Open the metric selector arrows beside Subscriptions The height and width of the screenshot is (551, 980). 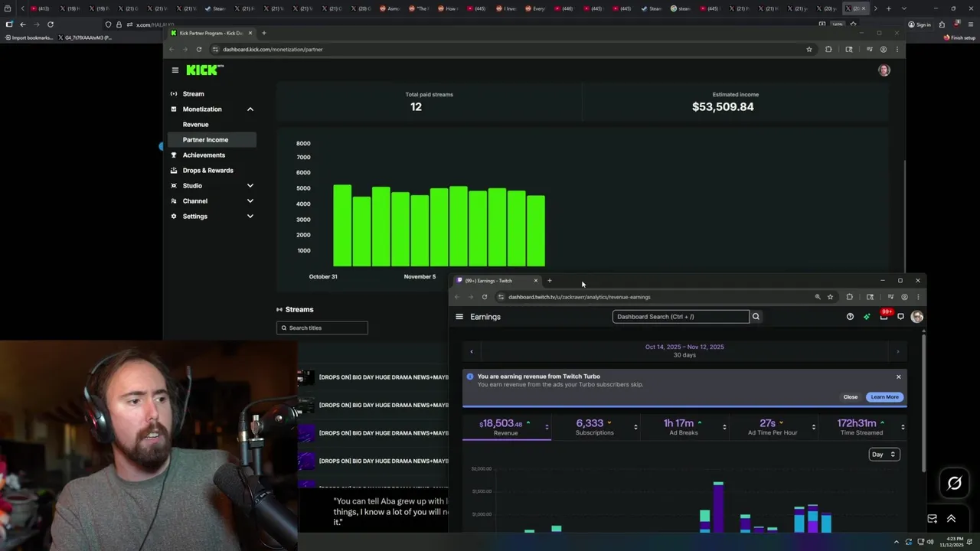click(635, 427)
